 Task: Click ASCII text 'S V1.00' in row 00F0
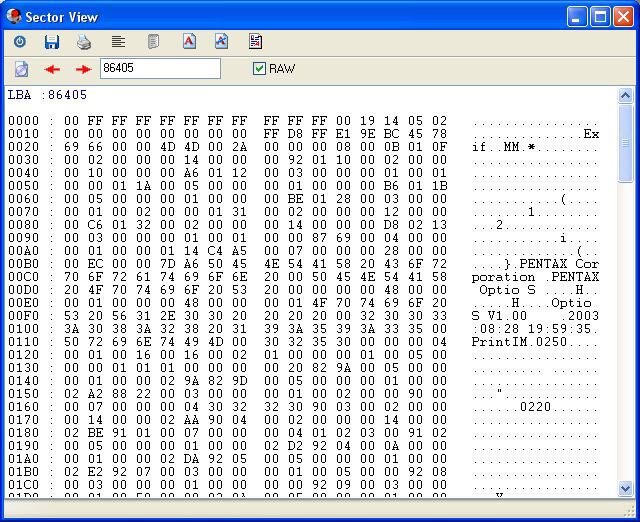(499, 316)
